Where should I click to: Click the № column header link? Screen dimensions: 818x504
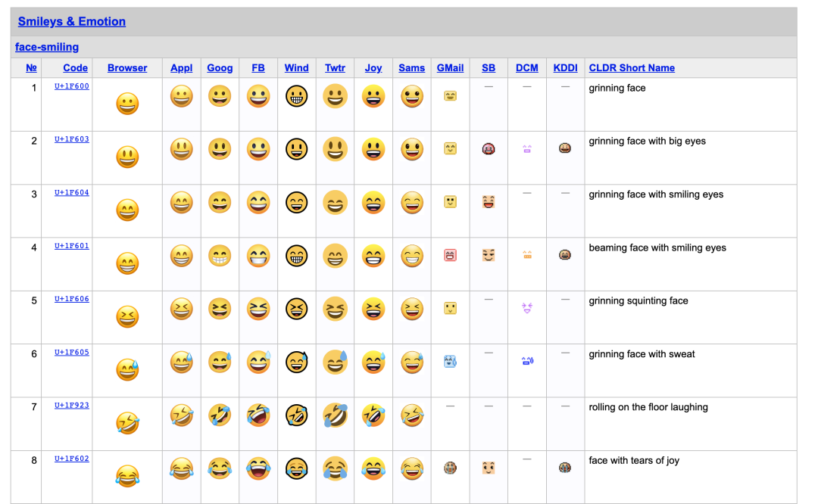(31, 68)
